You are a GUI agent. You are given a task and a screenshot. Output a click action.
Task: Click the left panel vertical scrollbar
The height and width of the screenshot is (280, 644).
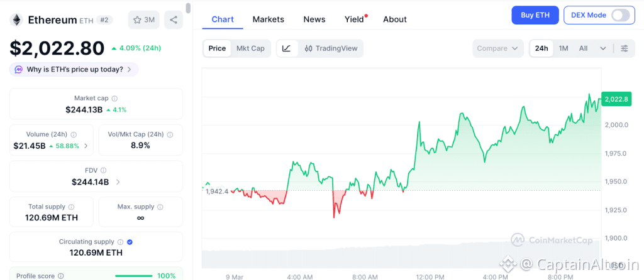pos(189,9)
